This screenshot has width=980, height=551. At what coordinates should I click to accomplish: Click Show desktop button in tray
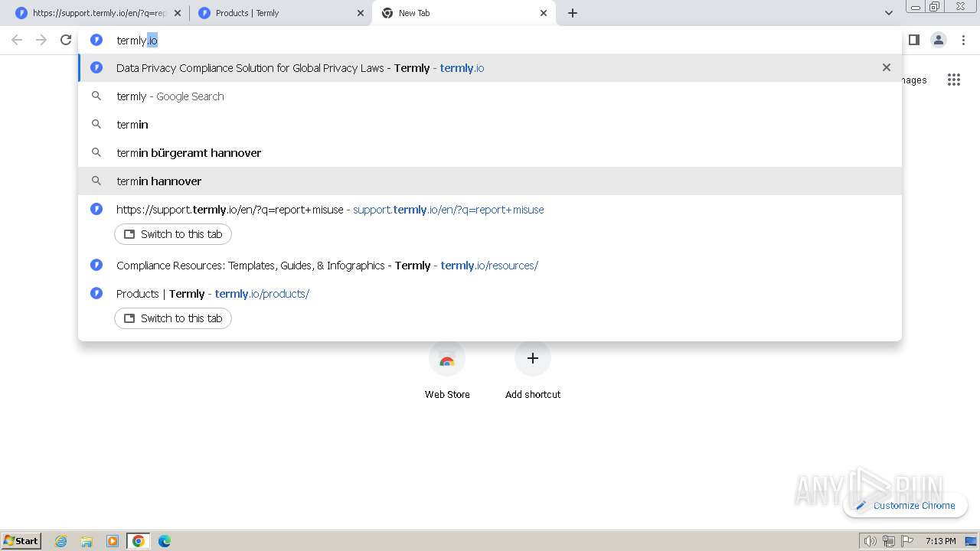[971, 541]
